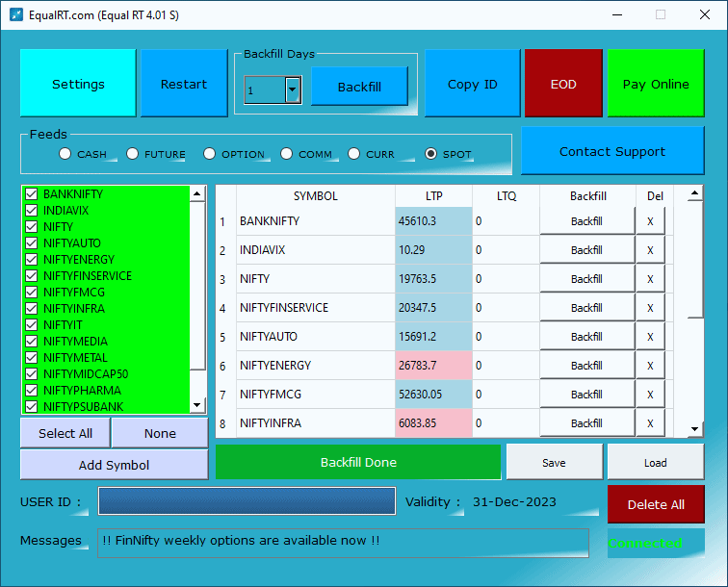728x587 pixels.
Task: Toggle the NIFTYIT checkbox
Action: tap(32, 325)
